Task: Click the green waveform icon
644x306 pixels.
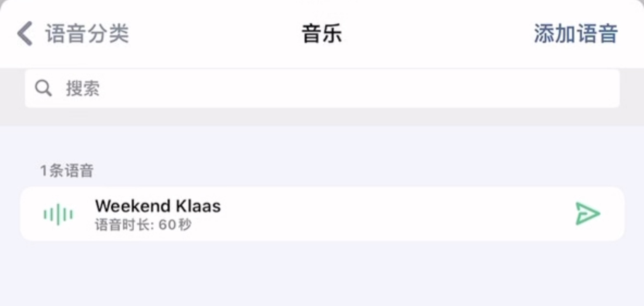Action: (58, 214)
